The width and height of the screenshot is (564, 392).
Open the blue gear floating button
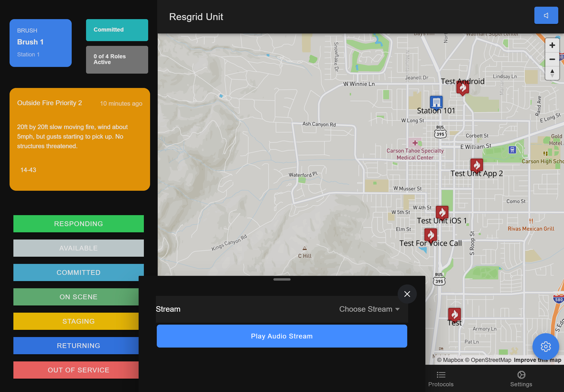pos(545,346)
